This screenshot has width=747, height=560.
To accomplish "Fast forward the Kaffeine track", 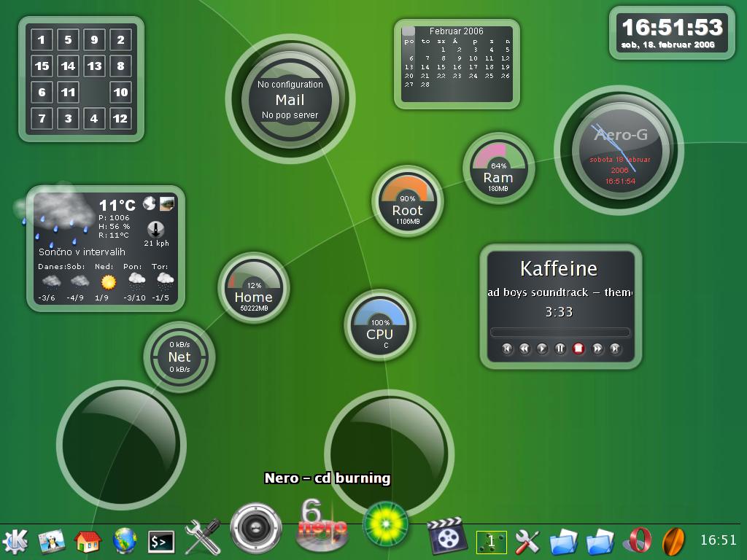I will pyautogui.click(x=597, y=349).
